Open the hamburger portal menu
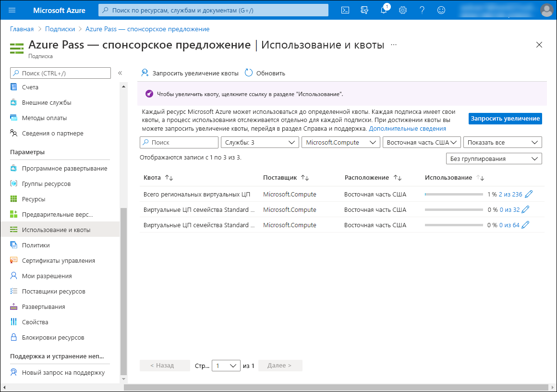This screenshot has height=392, width=557. (12, 10)
